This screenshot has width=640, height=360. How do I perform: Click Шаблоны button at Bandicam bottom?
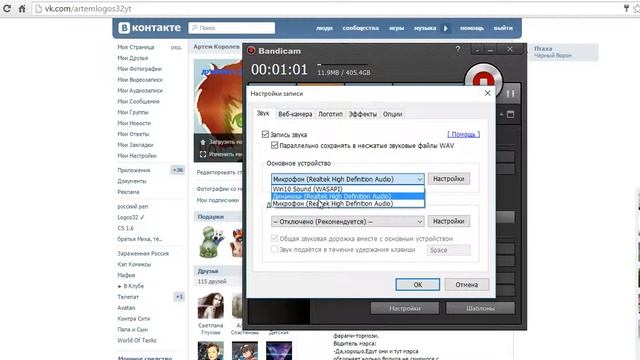click(x=480, y=308)
